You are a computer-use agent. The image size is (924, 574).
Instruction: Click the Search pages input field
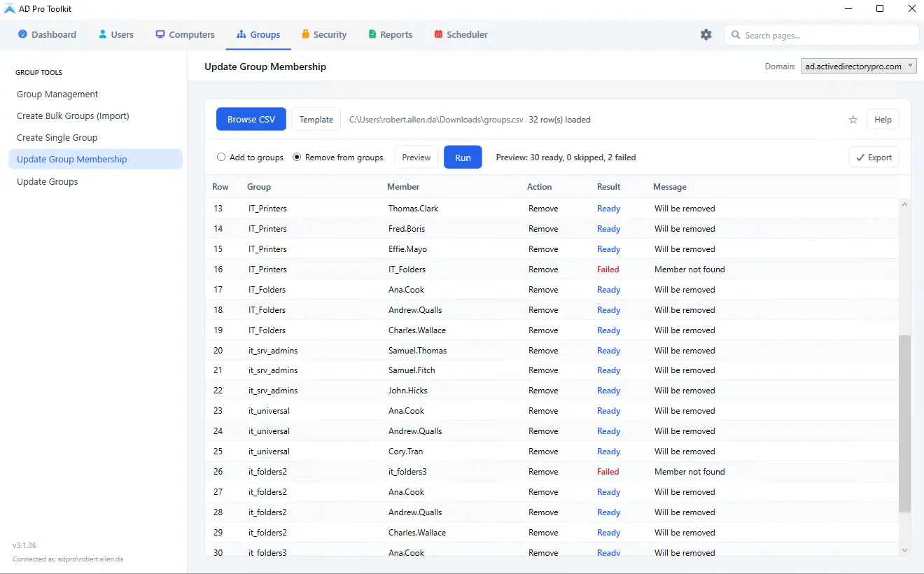coord(822,35)
